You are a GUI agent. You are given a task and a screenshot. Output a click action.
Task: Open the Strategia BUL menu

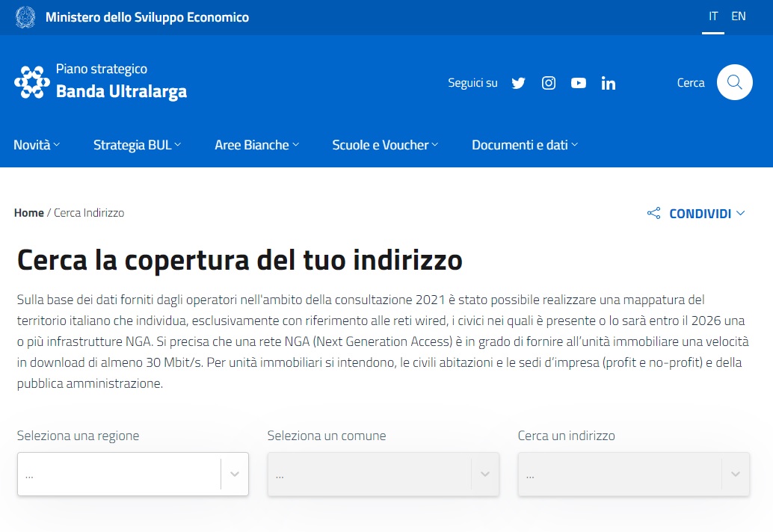coord(136,145)
